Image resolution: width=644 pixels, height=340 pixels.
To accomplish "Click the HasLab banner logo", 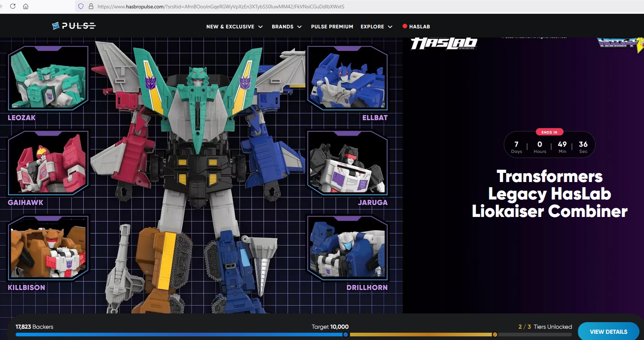I will [444, 43].
